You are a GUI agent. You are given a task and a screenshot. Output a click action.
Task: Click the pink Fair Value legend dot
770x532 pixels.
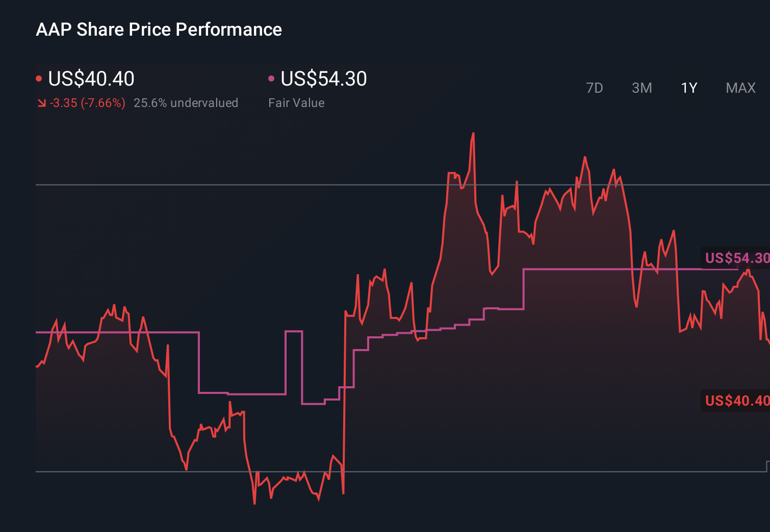(272, 77)
